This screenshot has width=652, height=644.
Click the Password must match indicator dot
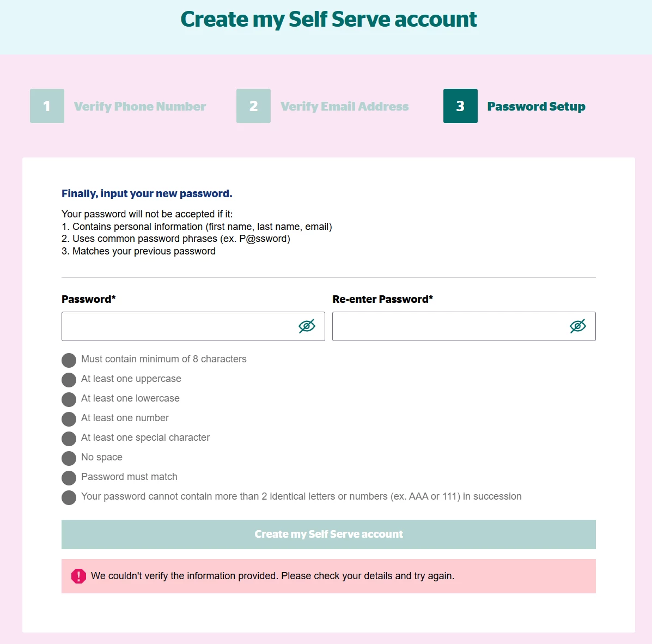[69, 478]
